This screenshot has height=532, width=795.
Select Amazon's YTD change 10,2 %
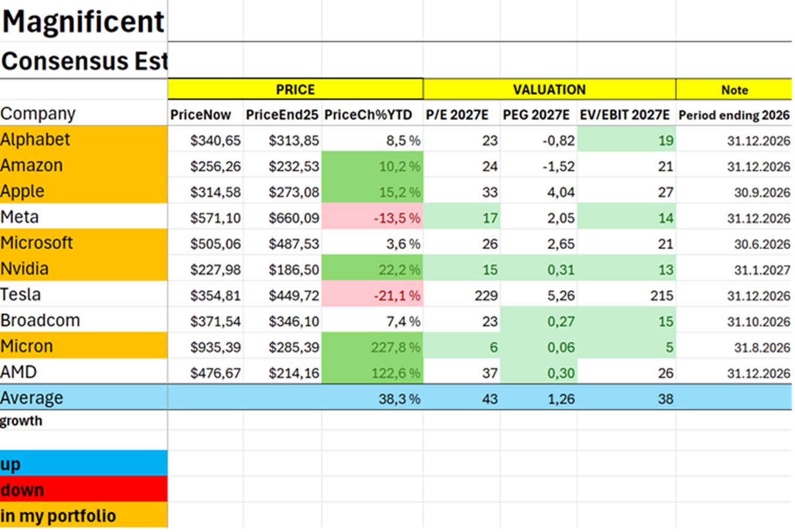tap(372, 165)
